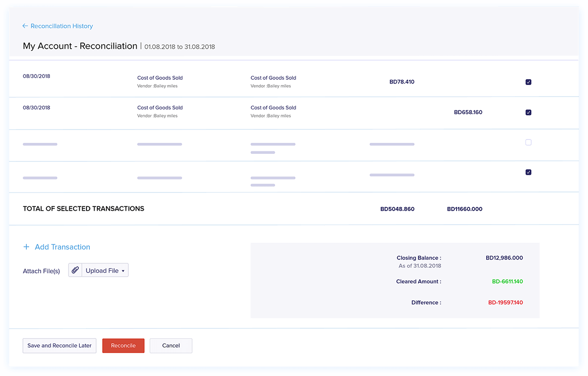This screenshot has width=588, height=376.
Task: Click the BD658.160 amount
Action: tap(468, 112)
